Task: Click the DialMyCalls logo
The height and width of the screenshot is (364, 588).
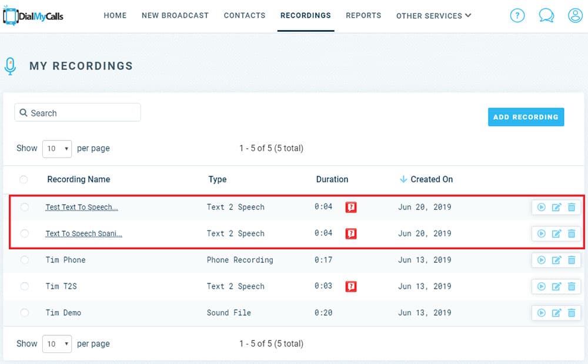Action: (x=33, y=16)
